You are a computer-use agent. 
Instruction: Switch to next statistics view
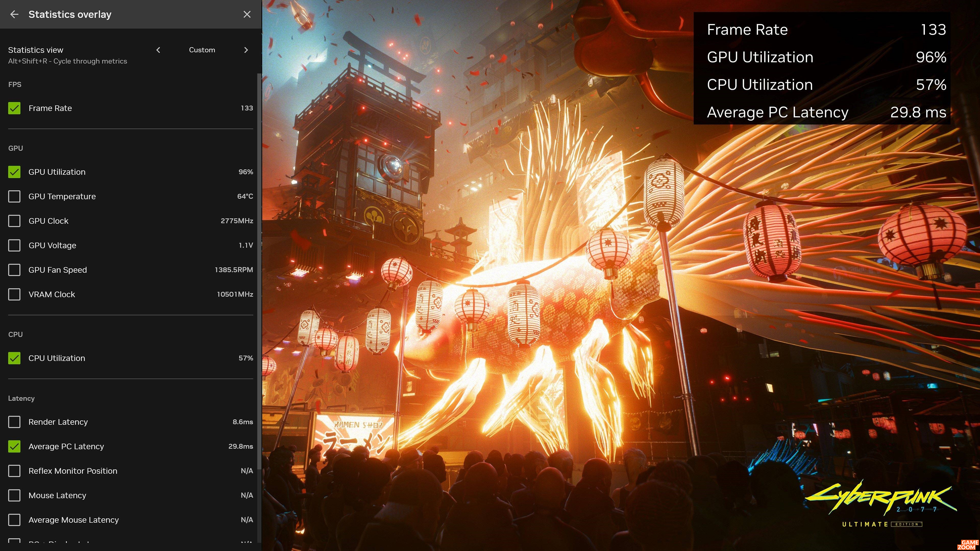246,50
